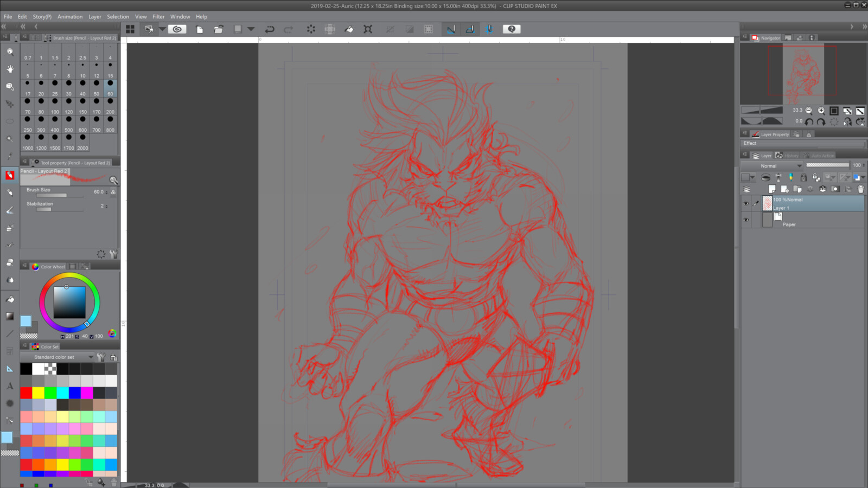Image resolution: width=868 pixels, height=488 pixels.
Task: Toggle visibility of Layer 1
Action: (746, 204)
